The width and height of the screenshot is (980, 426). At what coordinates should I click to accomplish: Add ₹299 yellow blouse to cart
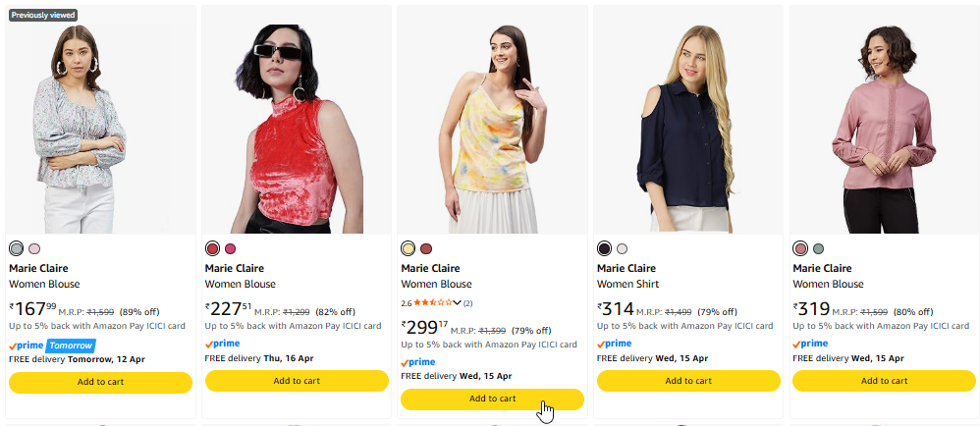point(492,399)
